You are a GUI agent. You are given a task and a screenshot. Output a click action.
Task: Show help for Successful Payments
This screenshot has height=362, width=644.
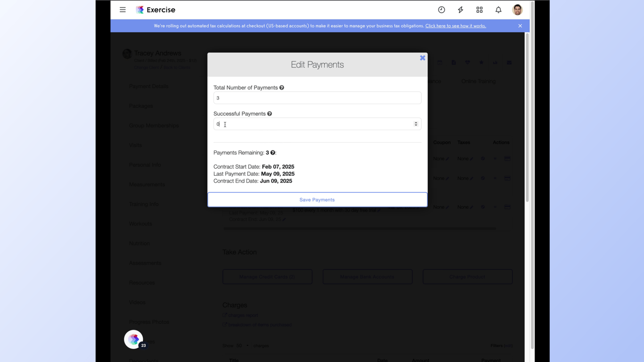(x=270, y=114)
